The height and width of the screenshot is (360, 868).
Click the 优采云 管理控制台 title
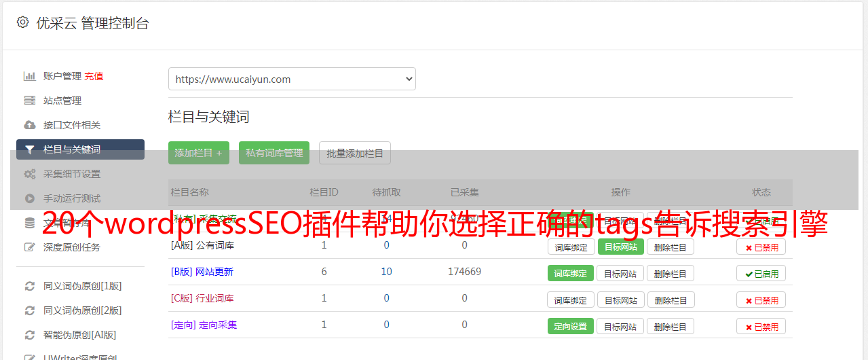click(92, 23)
